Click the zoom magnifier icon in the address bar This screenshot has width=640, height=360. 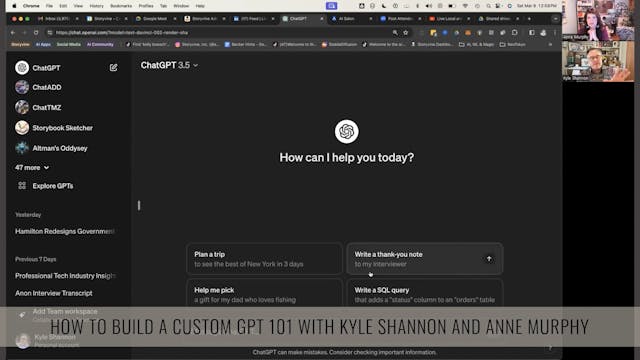(395, 33)
